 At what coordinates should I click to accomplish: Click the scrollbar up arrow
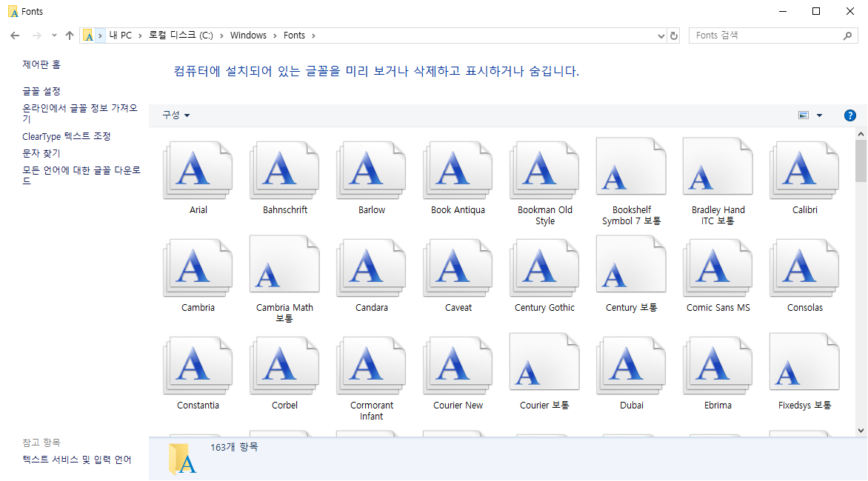tap(861, 134)
